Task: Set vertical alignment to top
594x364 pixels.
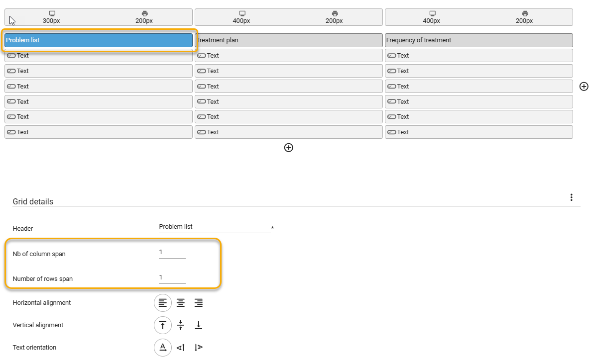Action: point(162,325)
